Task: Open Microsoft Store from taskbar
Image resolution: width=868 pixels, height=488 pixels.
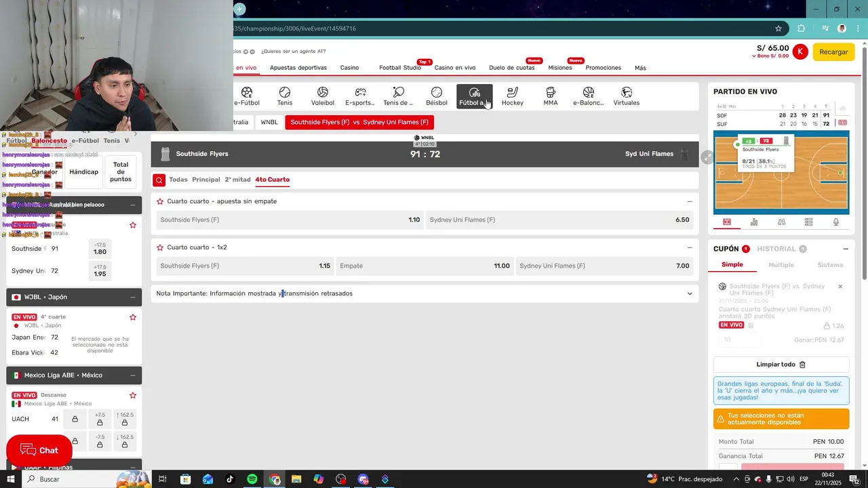Action: click(185, 479)
